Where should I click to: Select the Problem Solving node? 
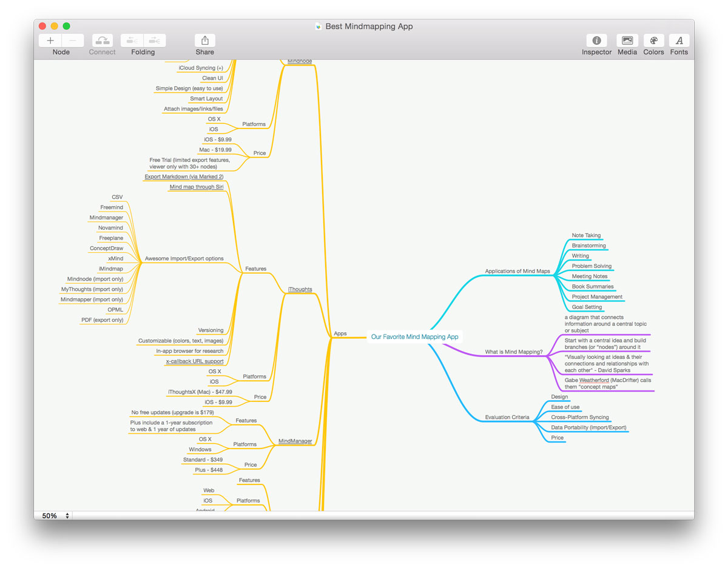tap(591, 266)
